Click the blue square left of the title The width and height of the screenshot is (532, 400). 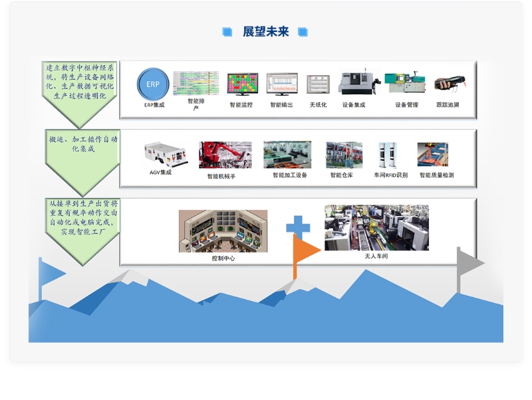click(x=227, y=32)
